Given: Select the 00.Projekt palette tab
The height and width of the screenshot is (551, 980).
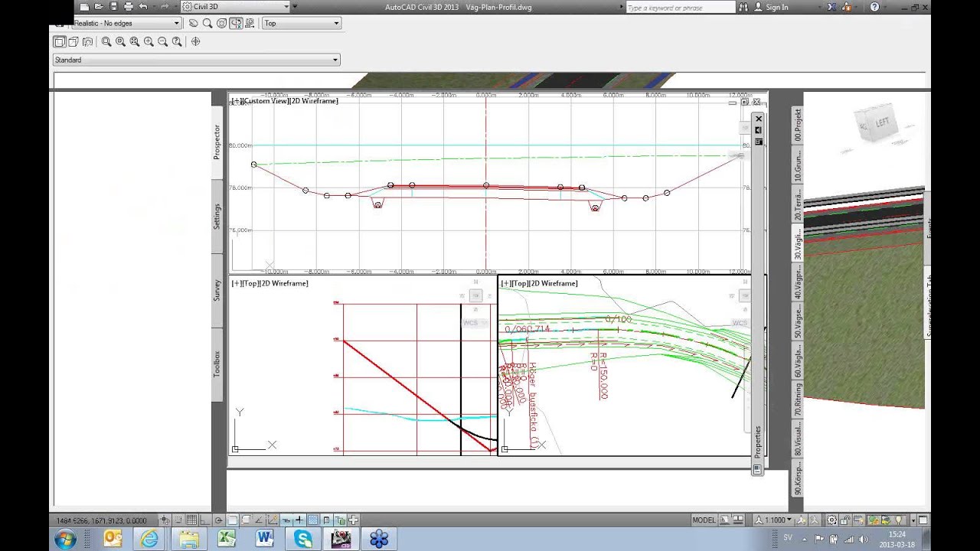Looking at the screenshot, I should click(797, 125).
